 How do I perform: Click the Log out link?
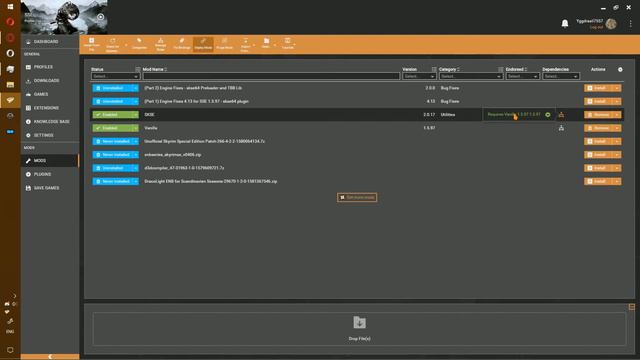[x=596, y=27]
